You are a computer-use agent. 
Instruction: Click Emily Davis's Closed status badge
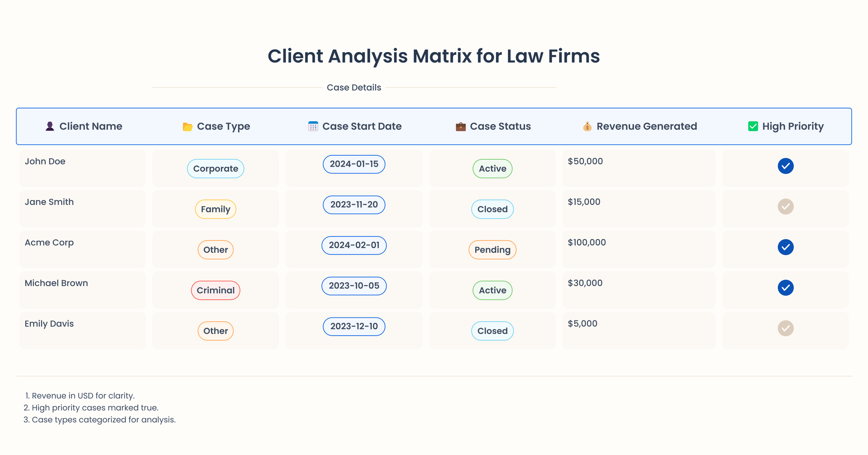point(493,331)
